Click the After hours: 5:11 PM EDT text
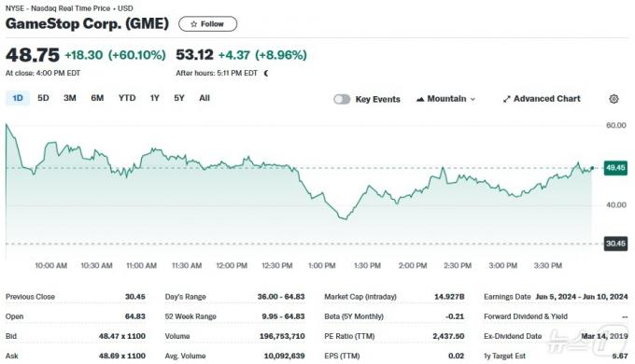635x364 pixels. click(x=217, y=73)
